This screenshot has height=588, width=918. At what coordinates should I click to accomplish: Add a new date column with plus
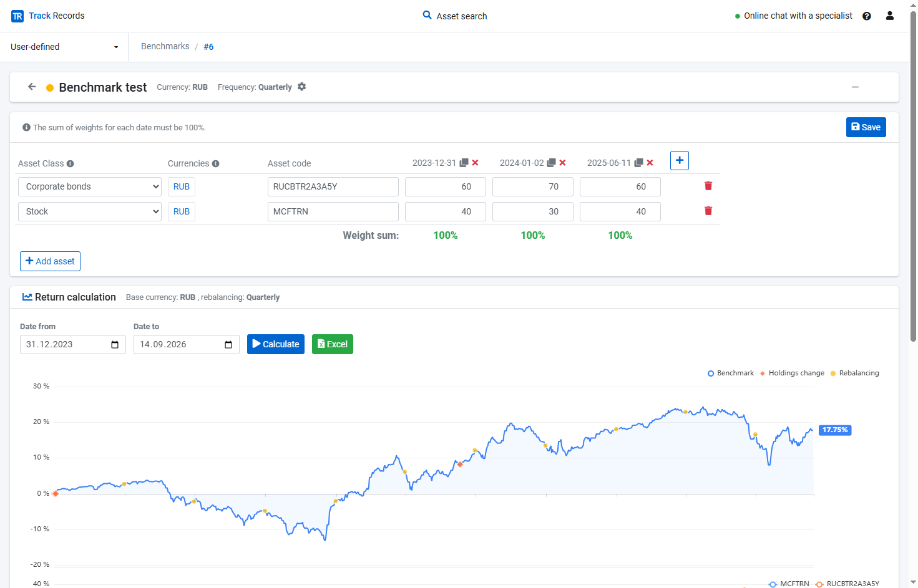[680, 160]
